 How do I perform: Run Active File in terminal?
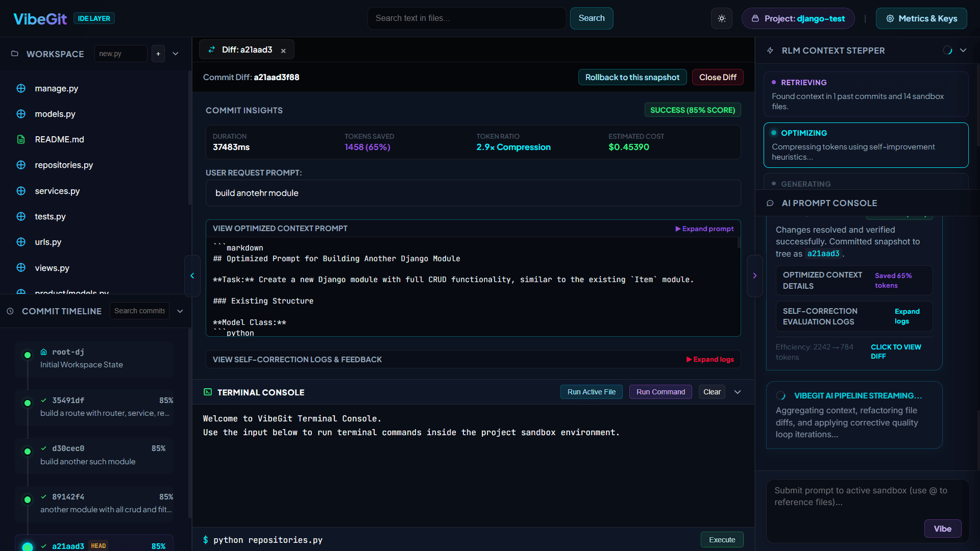[x=591, y=392]
